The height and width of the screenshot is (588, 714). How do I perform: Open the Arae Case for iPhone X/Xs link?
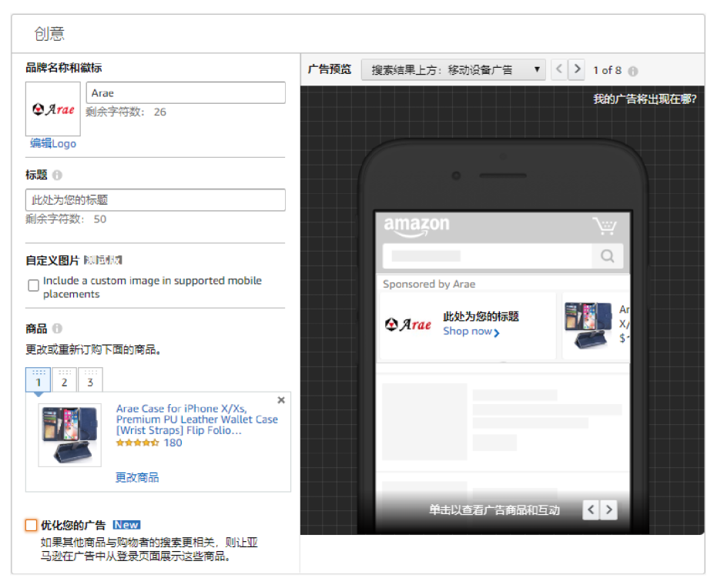click(x=196, y=419)
